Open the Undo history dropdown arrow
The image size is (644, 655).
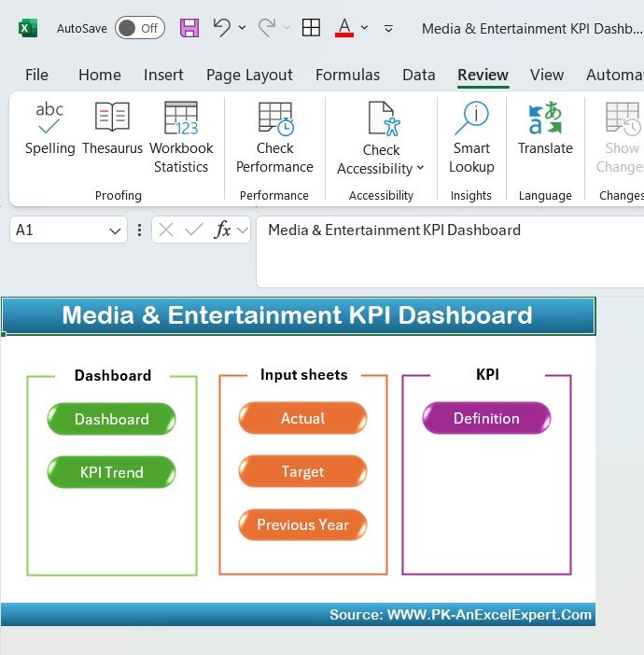click(242, 28)
